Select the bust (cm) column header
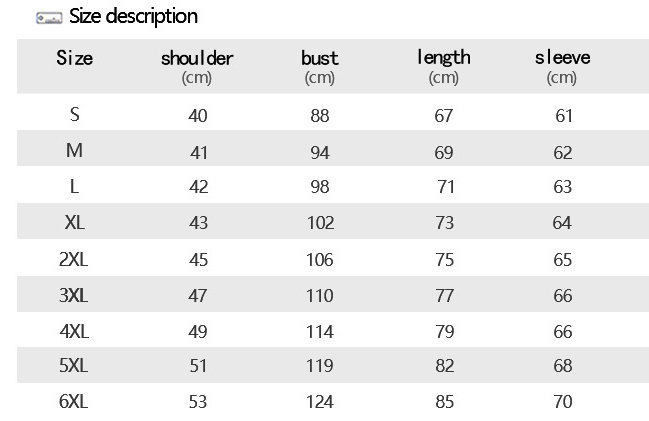 pos(320,66)
